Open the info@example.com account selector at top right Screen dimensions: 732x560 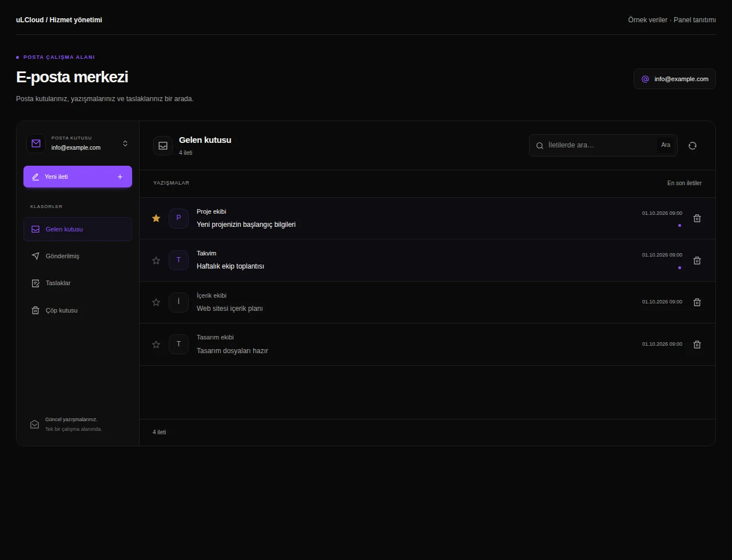pos(675,79)
